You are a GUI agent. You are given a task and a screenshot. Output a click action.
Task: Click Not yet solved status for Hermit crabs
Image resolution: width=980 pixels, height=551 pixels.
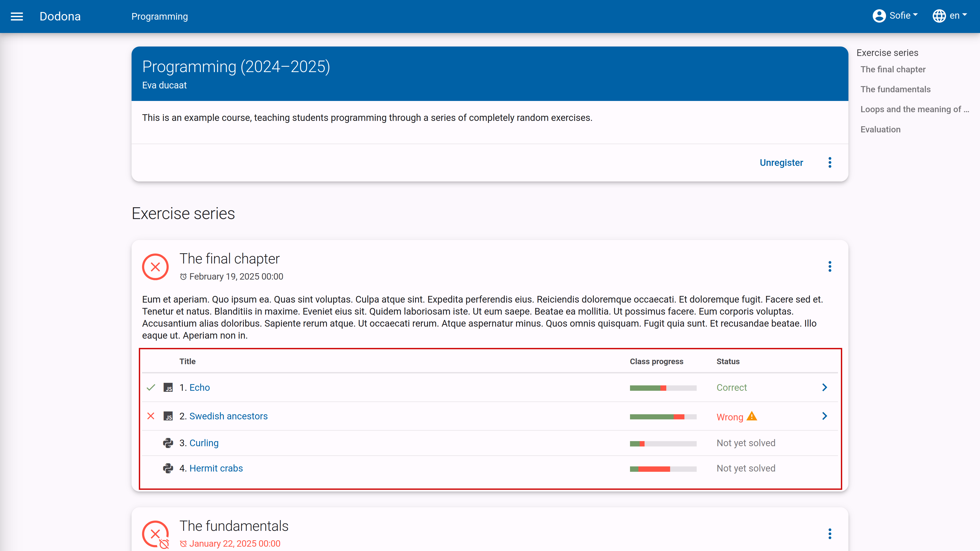746,468
